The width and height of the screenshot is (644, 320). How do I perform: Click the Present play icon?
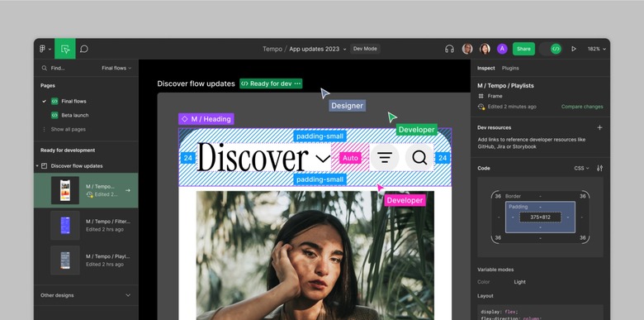(574, 49)
